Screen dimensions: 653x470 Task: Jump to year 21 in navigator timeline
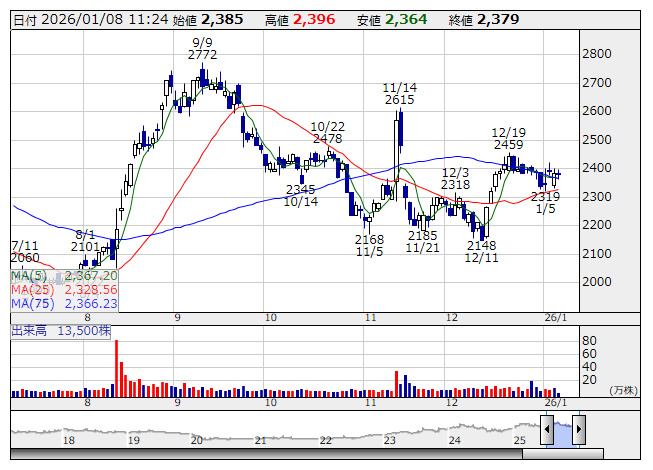pos(260,440)
